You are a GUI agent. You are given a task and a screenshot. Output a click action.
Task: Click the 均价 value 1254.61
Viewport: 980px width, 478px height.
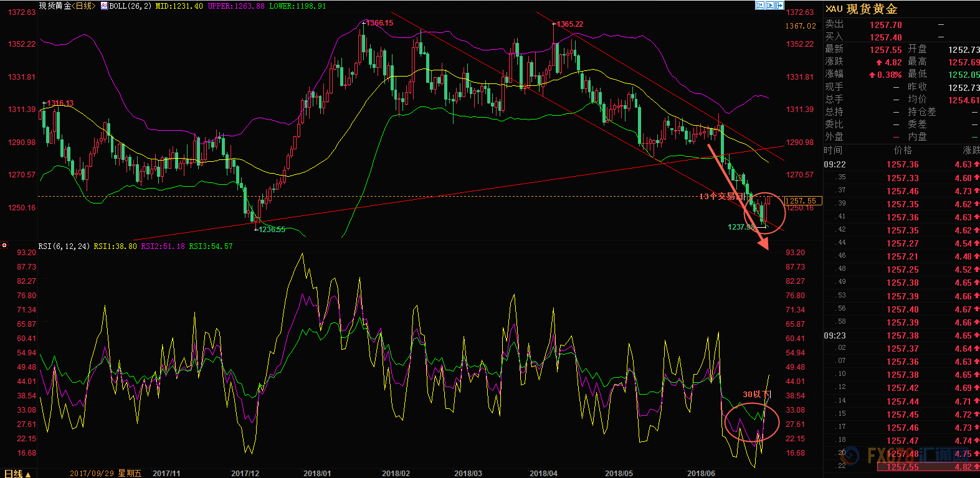964,100
